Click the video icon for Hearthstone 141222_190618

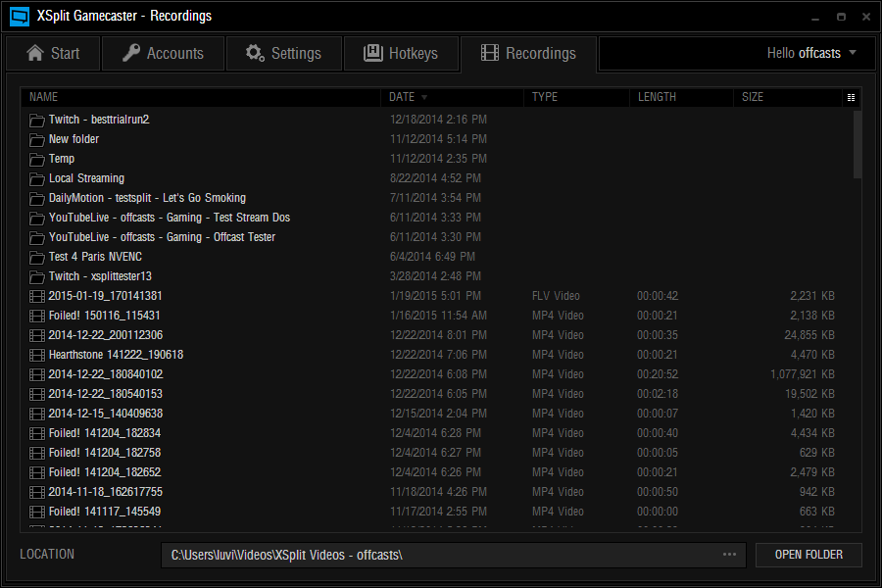click(37, 355)
